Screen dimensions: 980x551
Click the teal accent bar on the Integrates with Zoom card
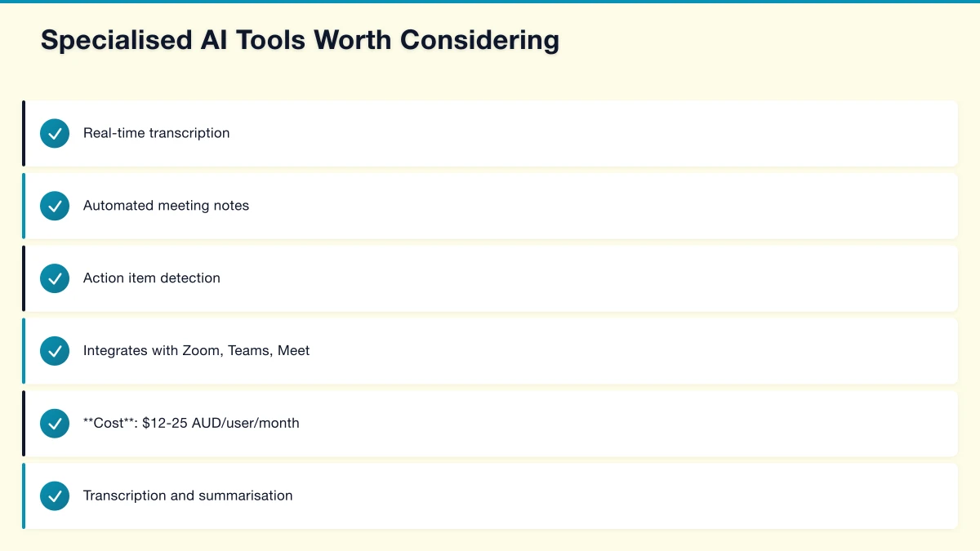[x=24, y=351]
